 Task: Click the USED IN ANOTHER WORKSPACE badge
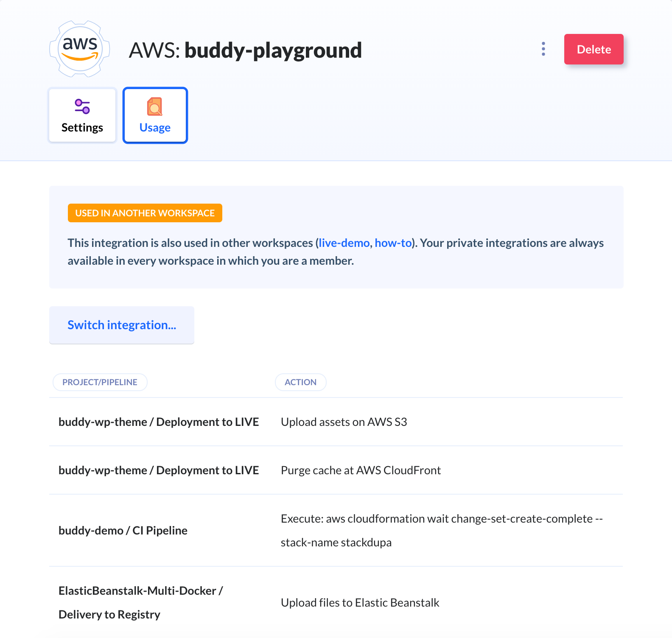(145, 213)
